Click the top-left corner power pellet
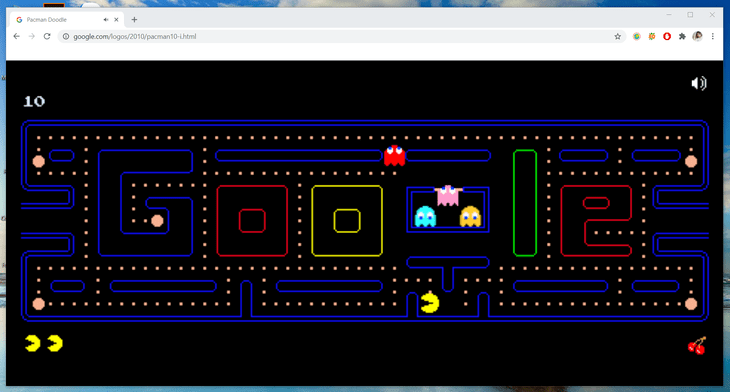 39,162
